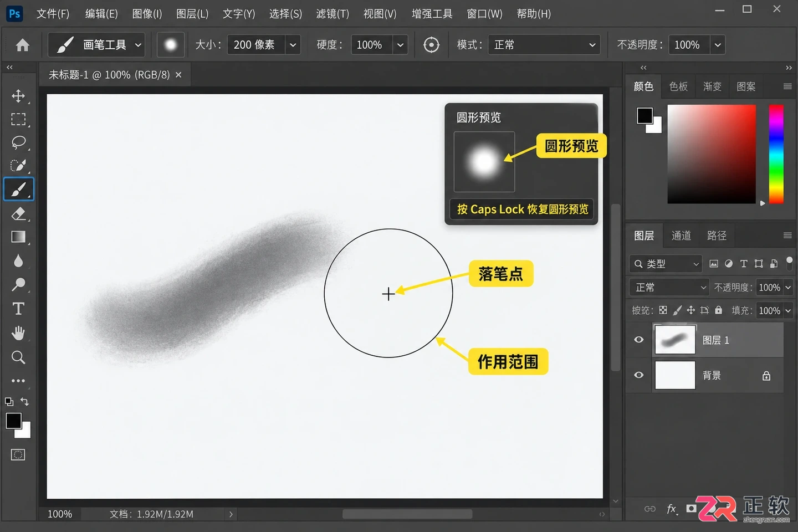The image size is (798, 532).
Task: Lock artboard nesting icon
Action: click(704, 310)
